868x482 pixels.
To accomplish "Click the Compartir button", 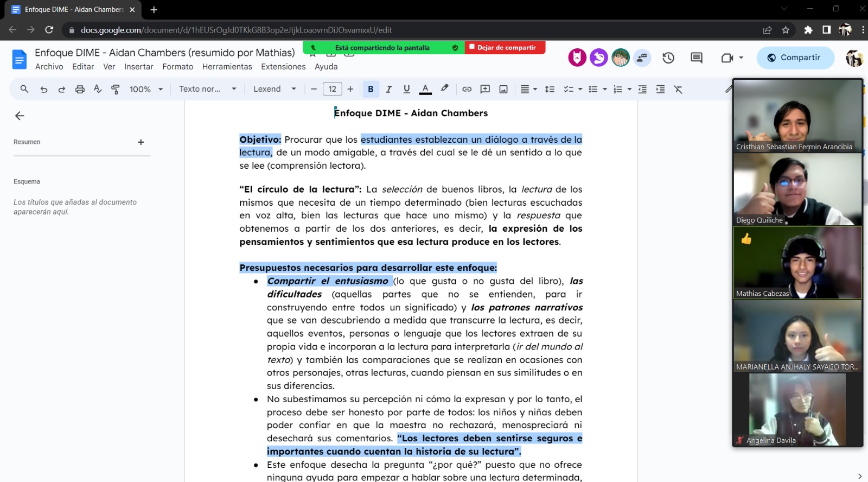I will click(795, 58).
